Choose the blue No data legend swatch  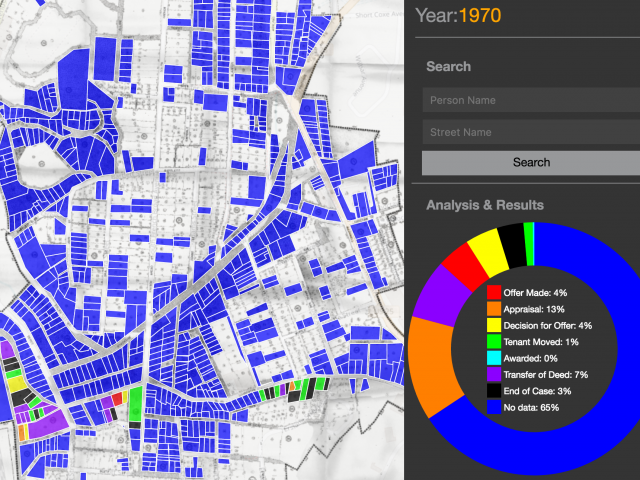pos(494,407)
